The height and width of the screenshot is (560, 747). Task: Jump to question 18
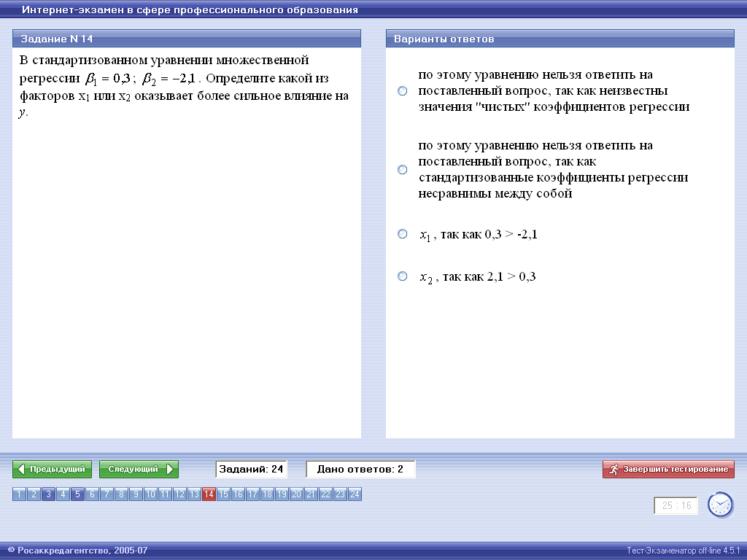(x=267, y=494)
